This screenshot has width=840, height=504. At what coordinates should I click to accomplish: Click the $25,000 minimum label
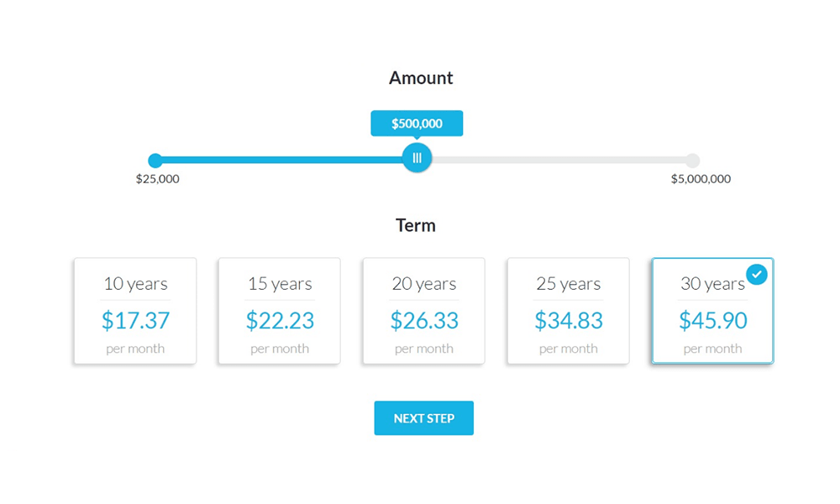tap(157, 178)
